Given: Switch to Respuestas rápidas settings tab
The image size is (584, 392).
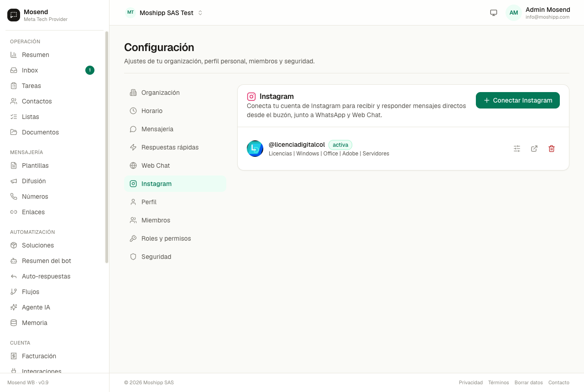Looking at the screenshot, I should 175,147.
